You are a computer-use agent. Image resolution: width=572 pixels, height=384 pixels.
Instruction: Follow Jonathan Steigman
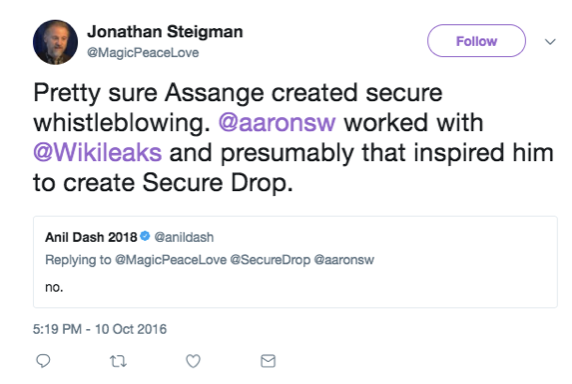(476, 41)
